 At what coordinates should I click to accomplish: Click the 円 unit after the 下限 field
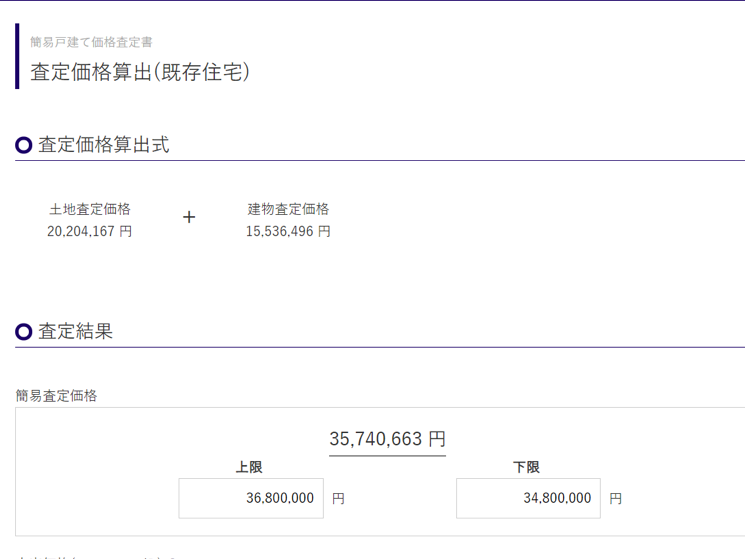tap(615, 498)
